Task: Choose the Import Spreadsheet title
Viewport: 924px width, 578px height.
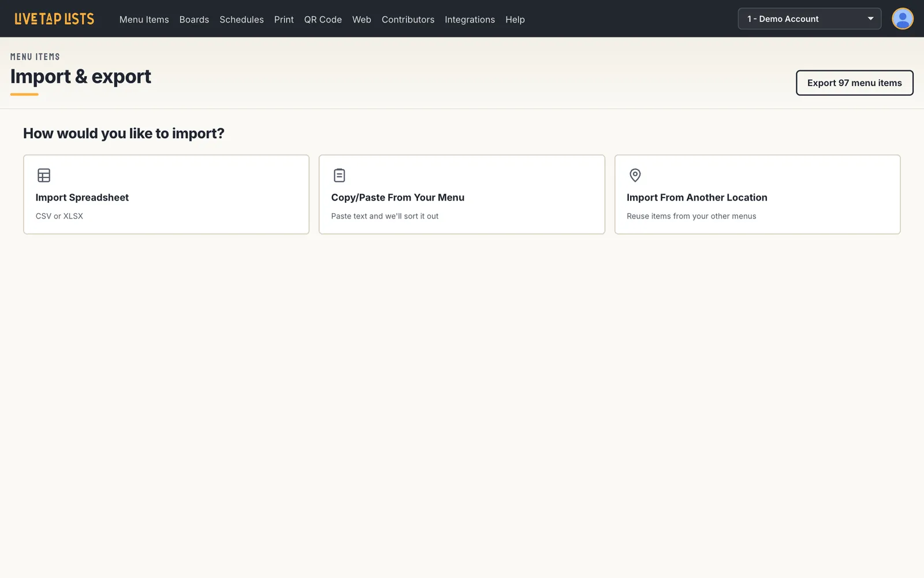Action: click(x=82, y=198)
